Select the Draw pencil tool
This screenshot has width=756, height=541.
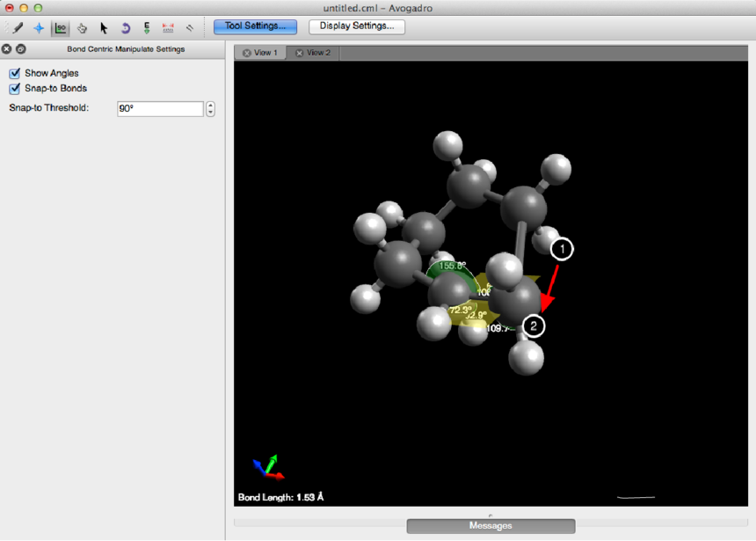(x=18, y=27)
